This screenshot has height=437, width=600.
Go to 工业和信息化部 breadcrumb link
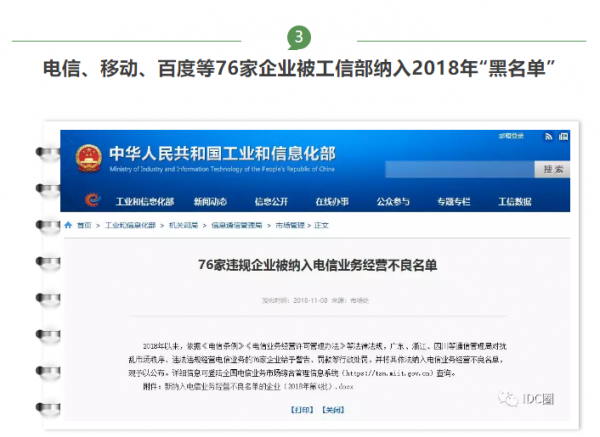pos(130,225)
